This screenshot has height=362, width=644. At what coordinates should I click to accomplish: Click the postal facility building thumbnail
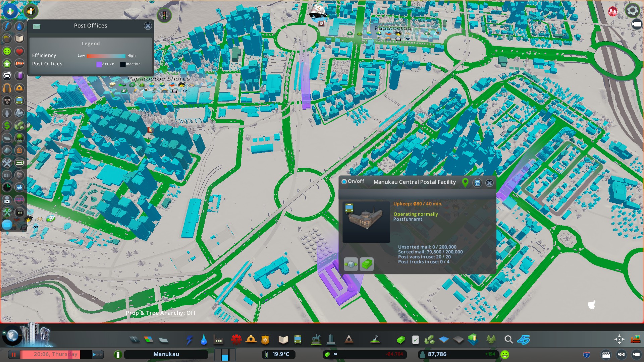pyautogui.click(x=366, y=222)
